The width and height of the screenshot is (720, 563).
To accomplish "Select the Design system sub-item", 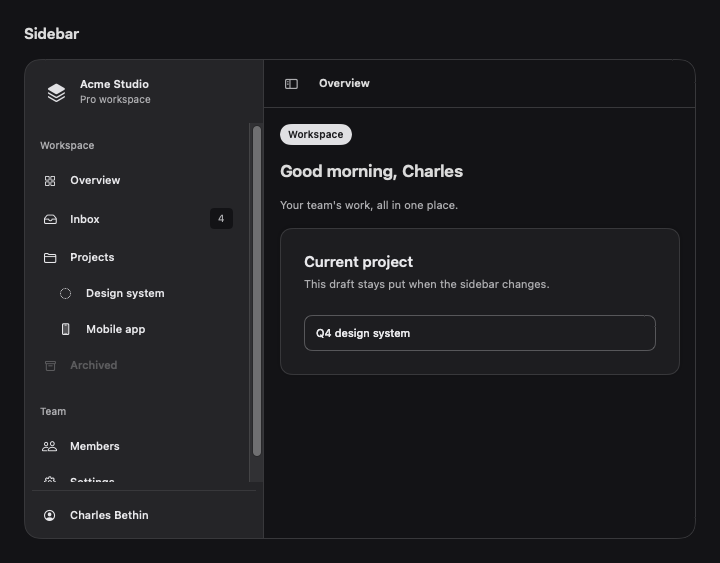I will click(x=145, y=293).
